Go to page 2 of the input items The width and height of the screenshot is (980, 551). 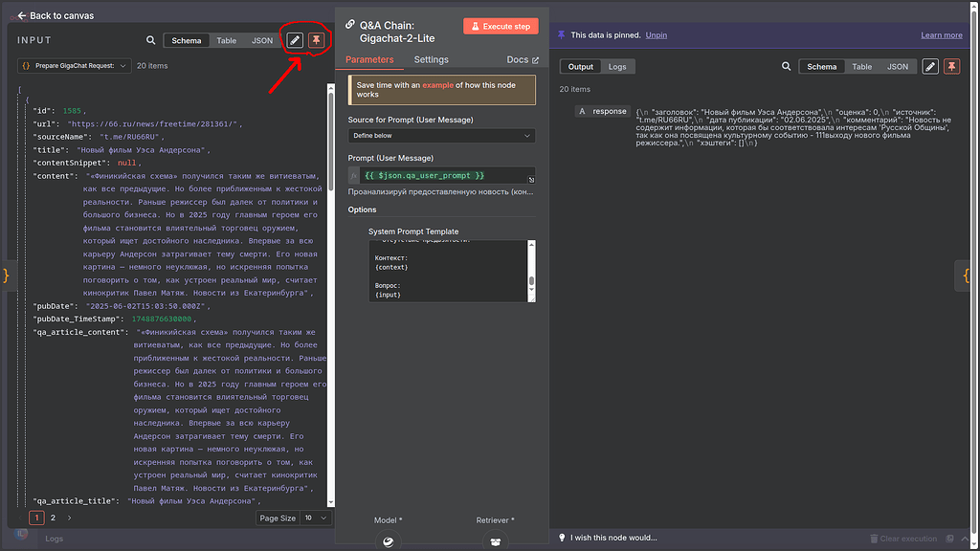(x=53, y=517)
